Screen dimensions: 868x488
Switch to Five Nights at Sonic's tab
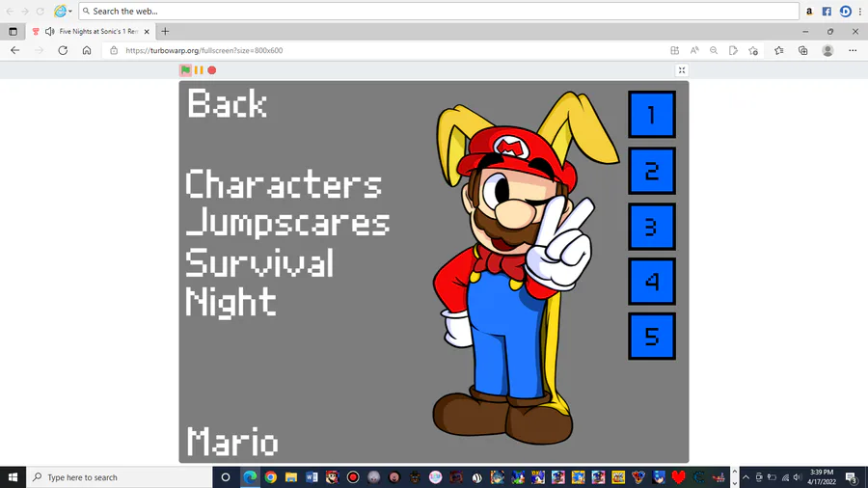[x=91, y=32]
